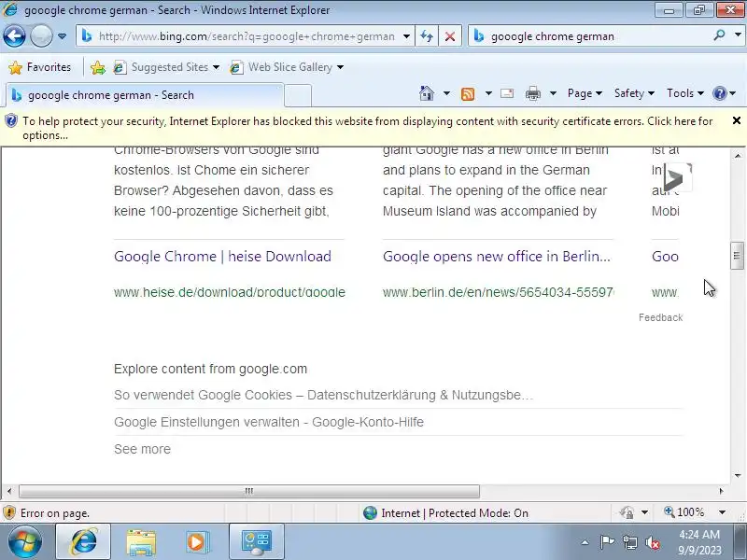Open the Favorites star button
The width and height of the screenshot is (747, 560).
pyautogui.click(x=40, y=67)
